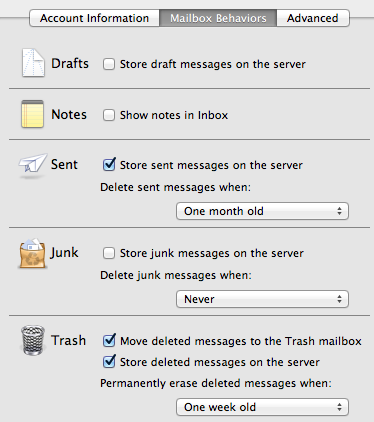Click the Sent section label
374x422 pixels.
[64, 164]
